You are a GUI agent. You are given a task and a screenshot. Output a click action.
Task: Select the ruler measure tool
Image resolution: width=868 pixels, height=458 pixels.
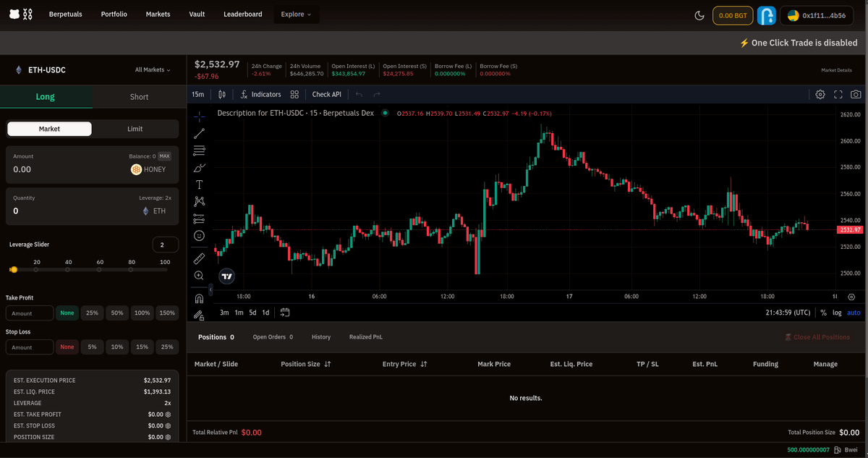[x=200, y=258]
